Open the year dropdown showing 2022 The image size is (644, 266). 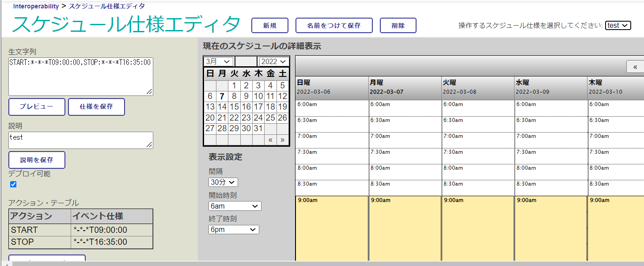click(x=274, y=61)
